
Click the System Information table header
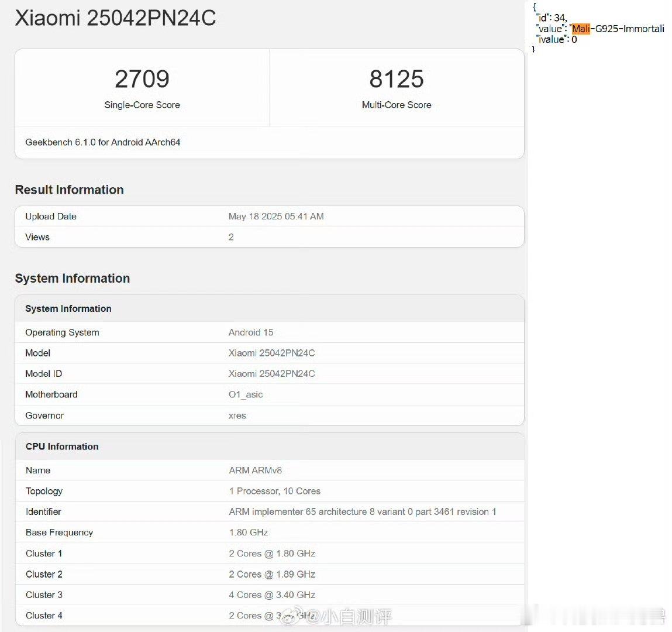[x=68, y=309]
